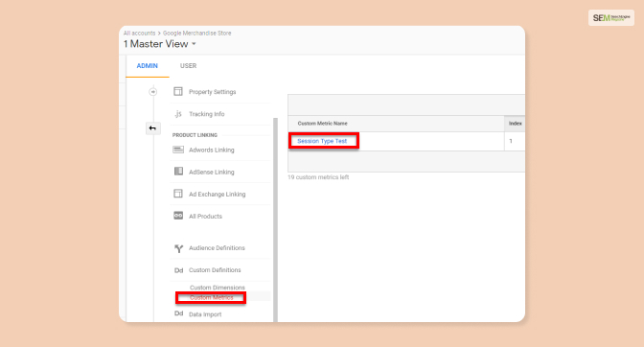Click index value 1 in Session row

click(x=511, y=141)
